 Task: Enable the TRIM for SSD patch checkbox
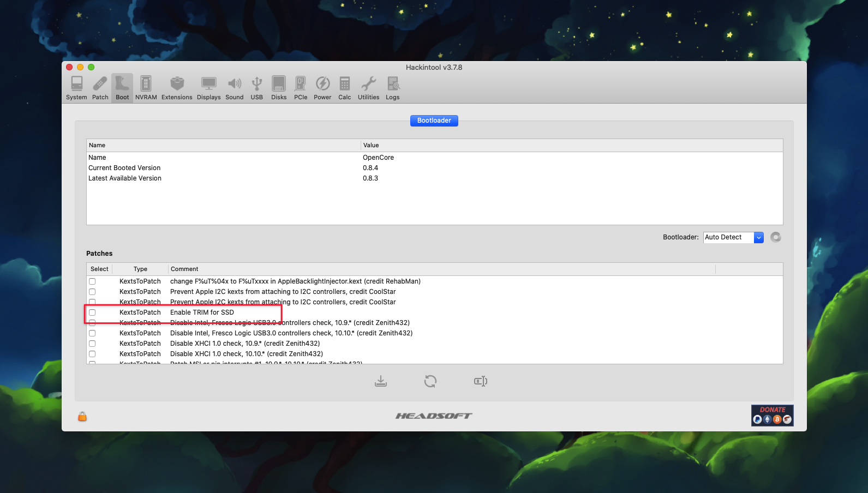(92, 312)
